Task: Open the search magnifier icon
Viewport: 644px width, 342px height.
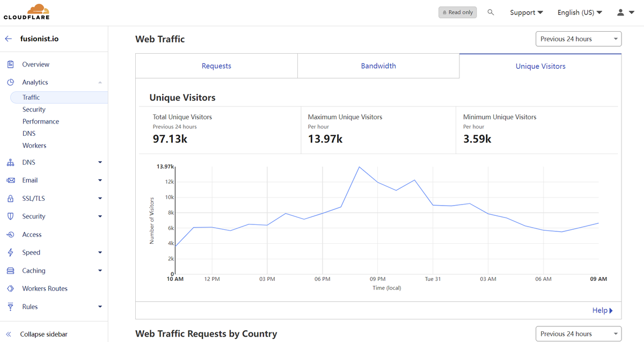Action: tap(491, 12)
